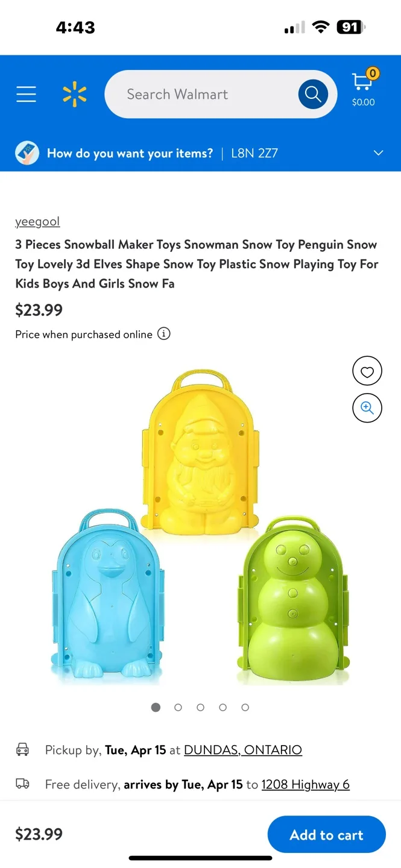401x868 pixels.
Task: Select the second image carousel dot
Action: (x=178, y=708)
